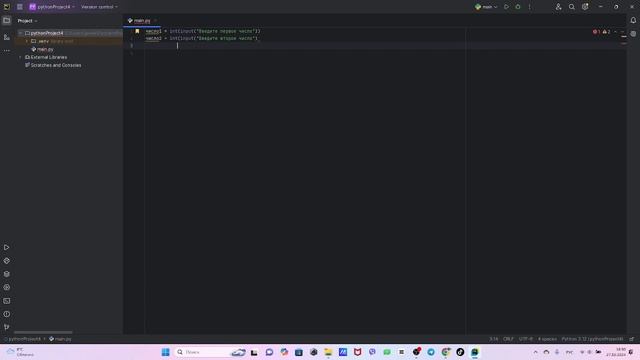
Task: Open the Structure tool window icon
Action: (x=7, y=37)
